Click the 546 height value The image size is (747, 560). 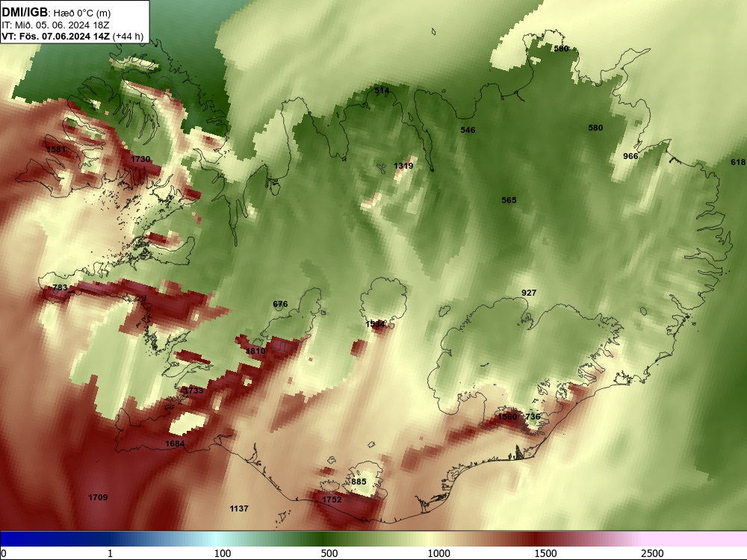[468, 129]
